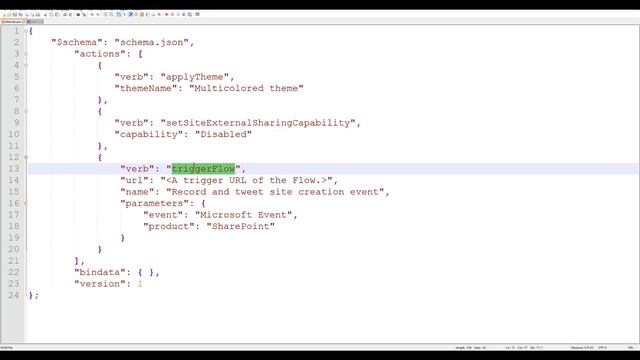Image resolution: width=640 pixels, height=360 pixels.
Task: Collapse the "parameters" fold on line 16
Action: tap(26, 203)
